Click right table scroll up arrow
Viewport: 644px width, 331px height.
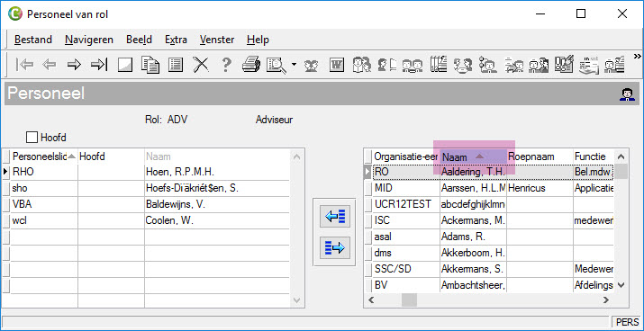[621, 157]
